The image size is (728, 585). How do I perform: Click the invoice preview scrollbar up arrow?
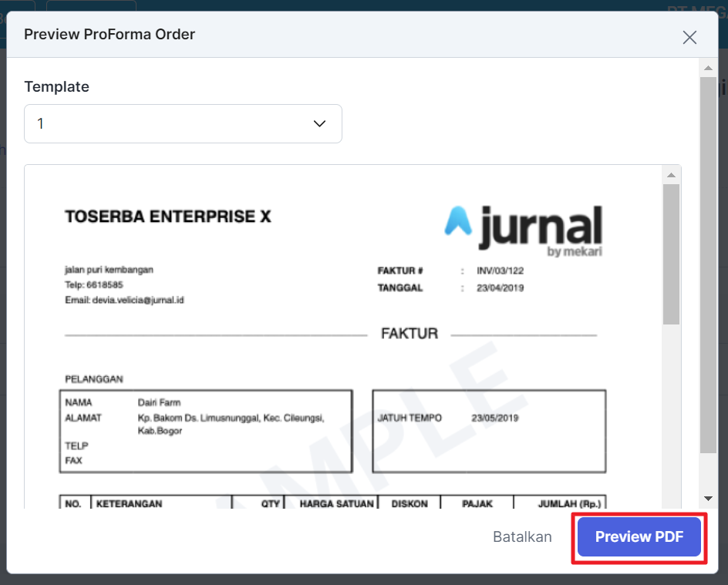pos(671,176)
